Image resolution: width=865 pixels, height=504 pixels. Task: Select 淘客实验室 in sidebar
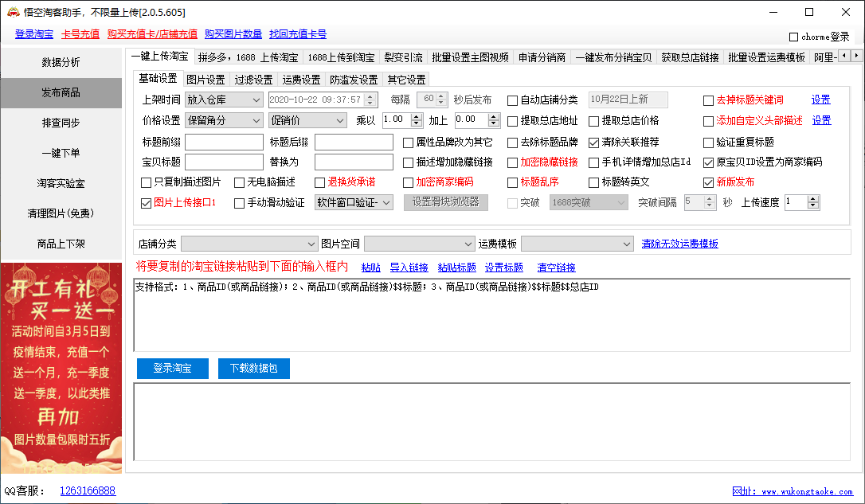61,184
